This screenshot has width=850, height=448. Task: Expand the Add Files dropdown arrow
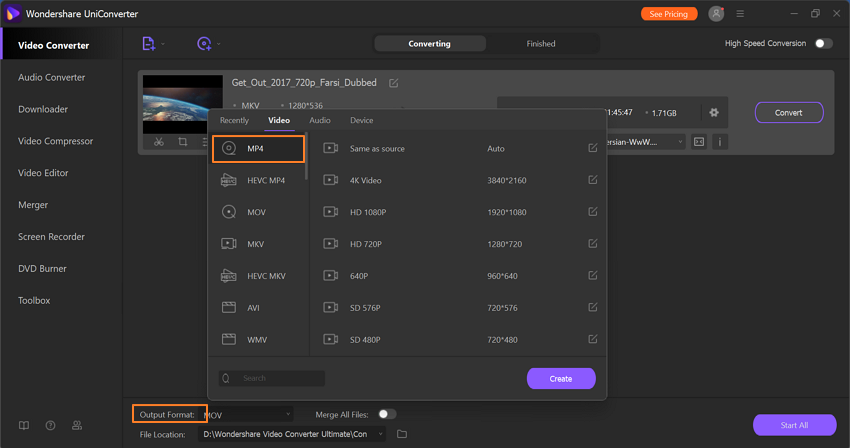(163, 44)
